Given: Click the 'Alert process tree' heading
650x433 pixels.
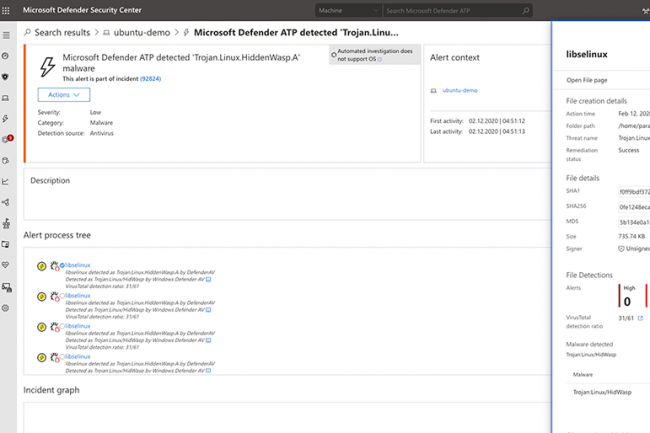Looking at the screenshot, I should (x=57, y=235).
